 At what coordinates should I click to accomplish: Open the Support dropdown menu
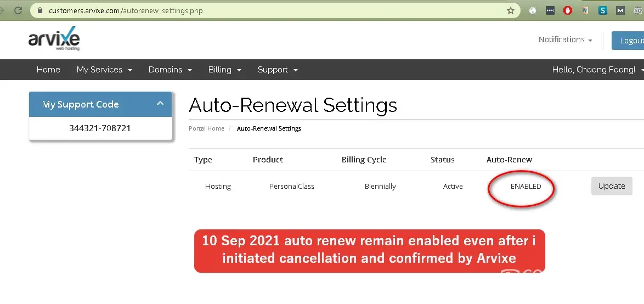278,70
